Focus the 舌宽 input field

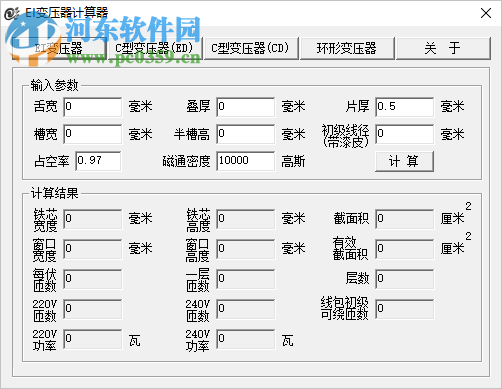[x=93, y=107]
